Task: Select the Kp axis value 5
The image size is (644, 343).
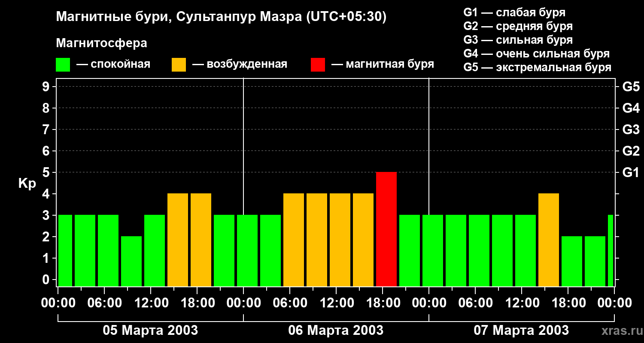Action: tap(47, 172)
